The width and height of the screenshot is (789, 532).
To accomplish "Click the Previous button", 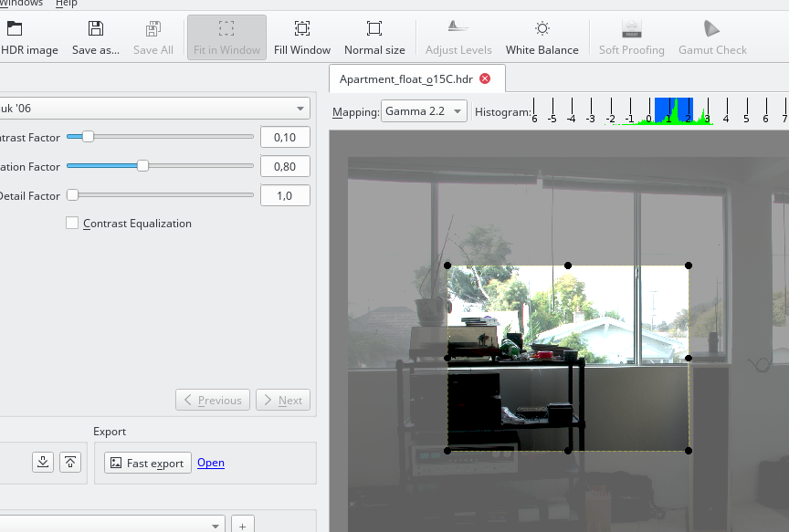I will 213,400.
